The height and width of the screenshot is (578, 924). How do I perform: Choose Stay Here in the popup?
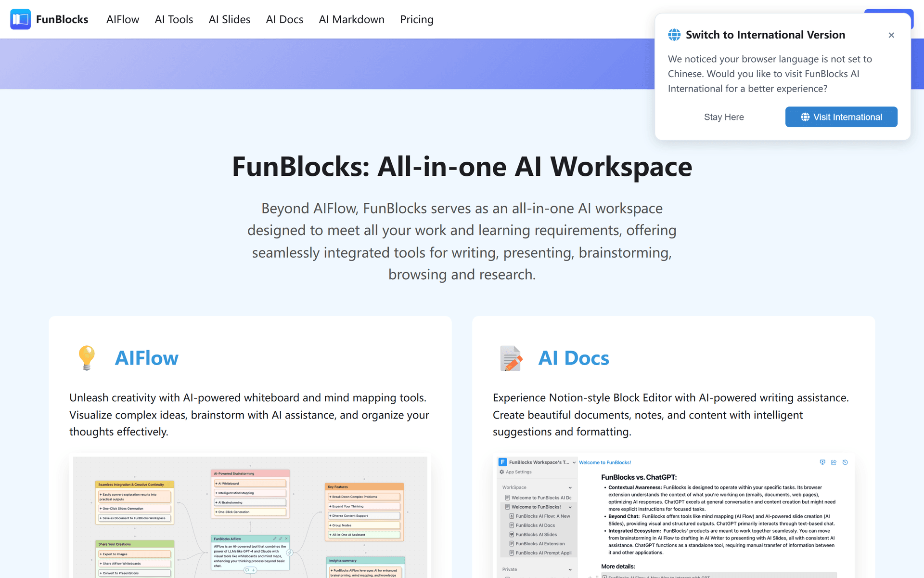(x=724, y=117)
